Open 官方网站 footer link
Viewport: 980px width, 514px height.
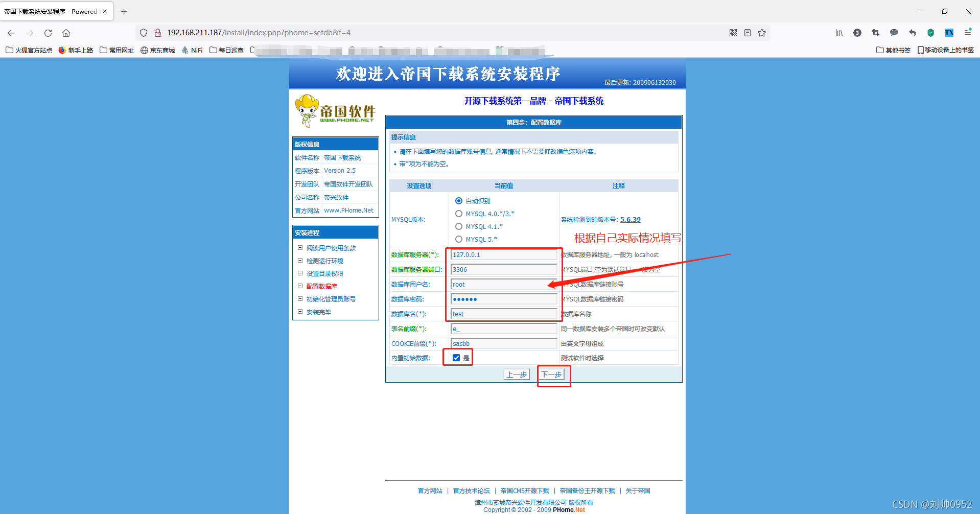[x=430, y=491]
